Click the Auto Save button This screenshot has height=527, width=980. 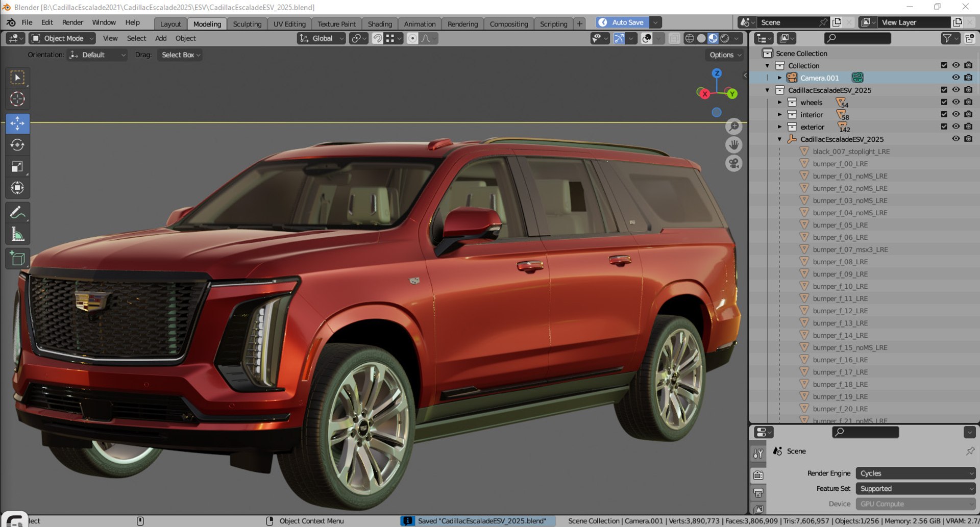[622, 22]
